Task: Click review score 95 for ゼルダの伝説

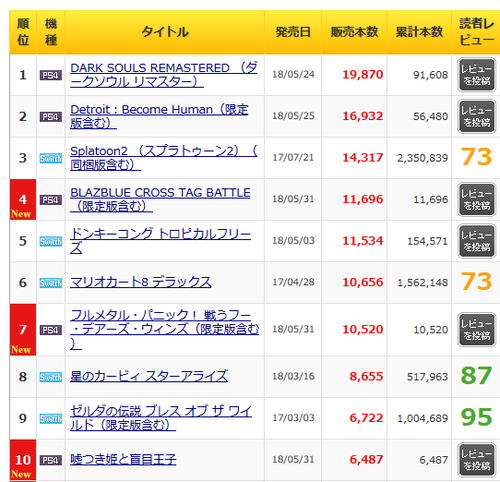Action: (x=477, y=417)
